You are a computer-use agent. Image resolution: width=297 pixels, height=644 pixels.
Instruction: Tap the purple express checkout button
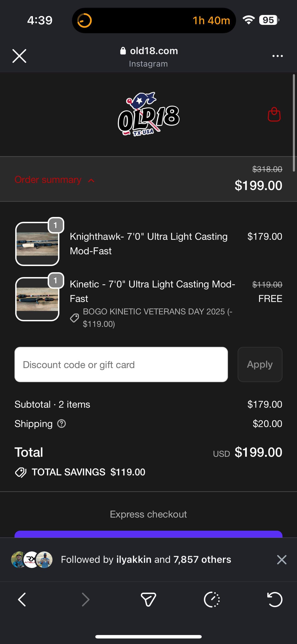(148, 534)
